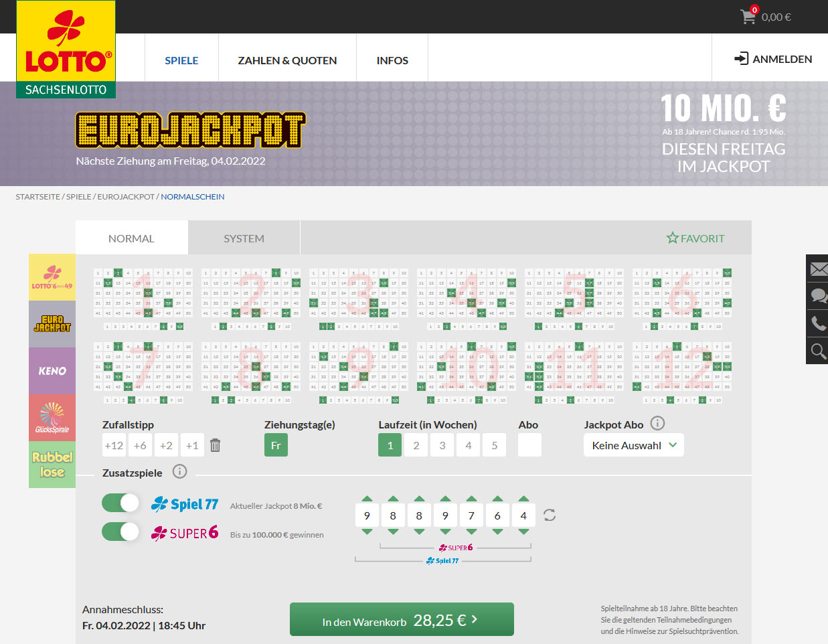Increase the fifth ticket digit 7

click(x=471, y=499)
